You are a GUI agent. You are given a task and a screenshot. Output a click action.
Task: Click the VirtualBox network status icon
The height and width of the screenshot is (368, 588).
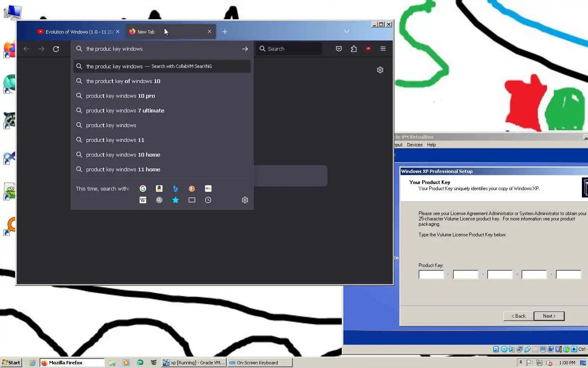[519, 349]
